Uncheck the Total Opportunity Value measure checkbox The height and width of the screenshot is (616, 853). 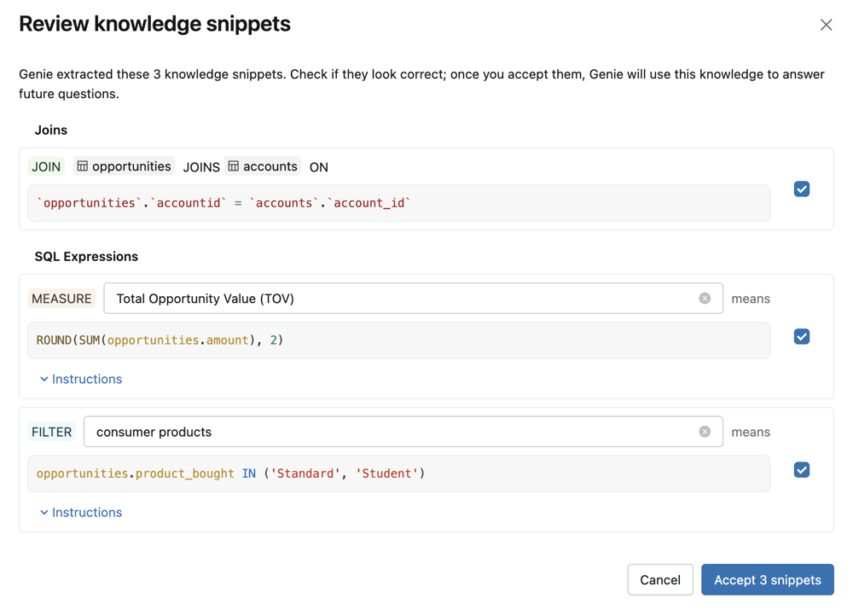pos(802,336)
